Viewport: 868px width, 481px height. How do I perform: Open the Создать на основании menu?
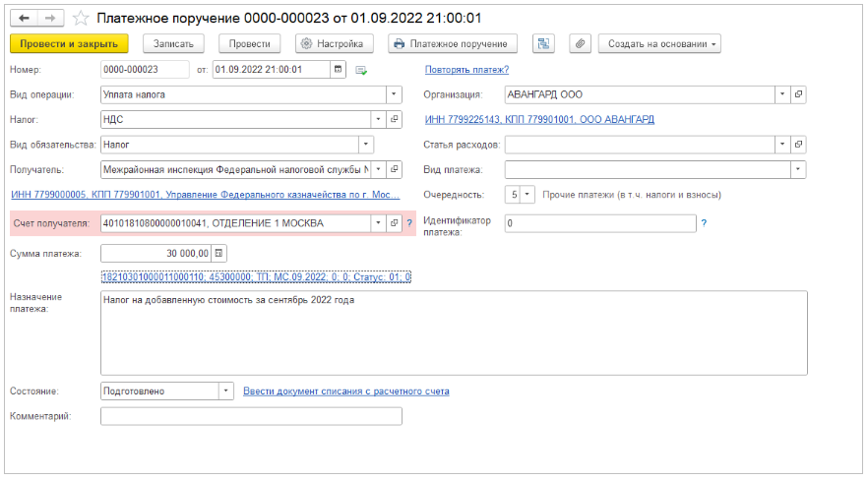[x=659, y=43]
